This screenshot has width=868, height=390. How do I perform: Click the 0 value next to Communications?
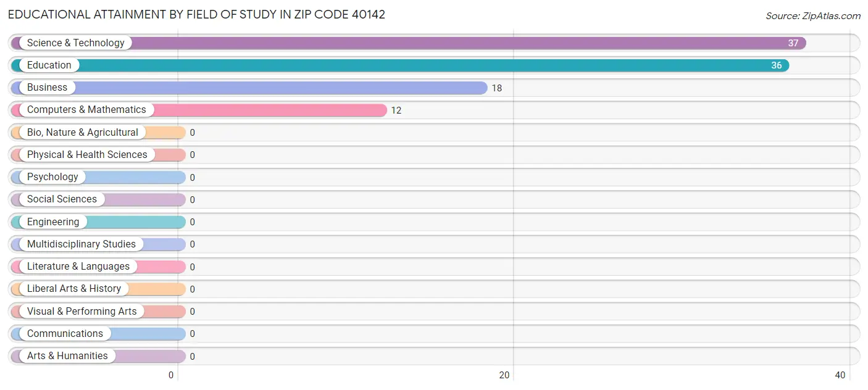point(193,334)
